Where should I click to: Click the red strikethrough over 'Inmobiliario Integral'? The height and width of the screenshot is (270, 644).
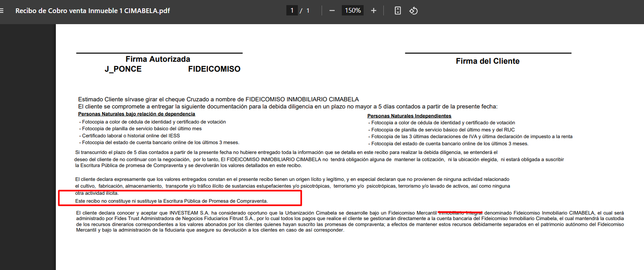(460, 213)
